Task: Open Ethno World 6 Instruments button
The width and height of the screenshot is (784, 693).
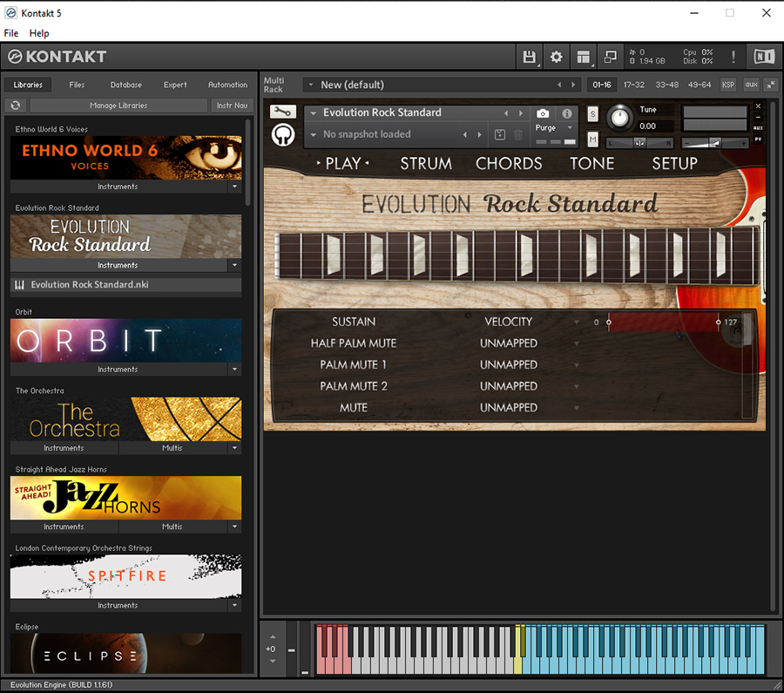Action: (x=118, y=187)
